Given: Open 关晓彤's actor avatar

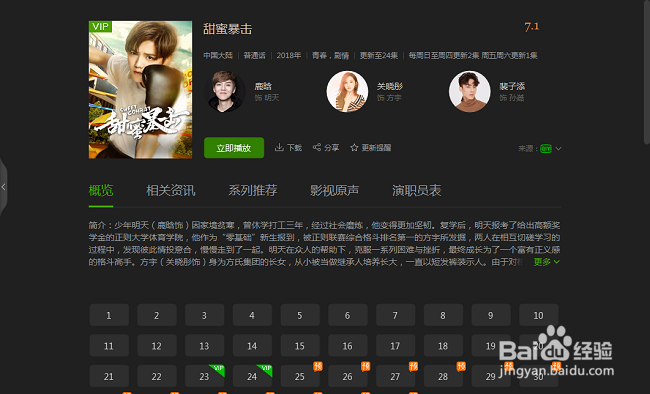Looking at the screenshot, I should (347, 91).
